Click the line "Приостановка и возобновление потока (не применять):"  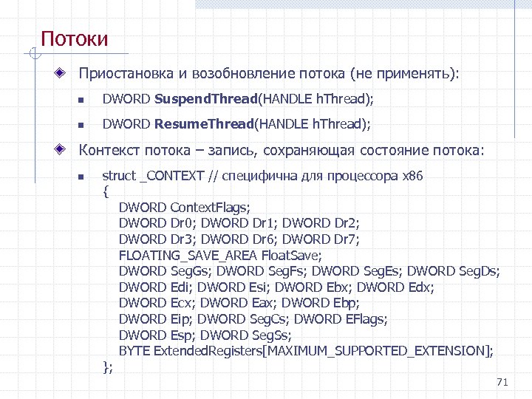point(269,74)
